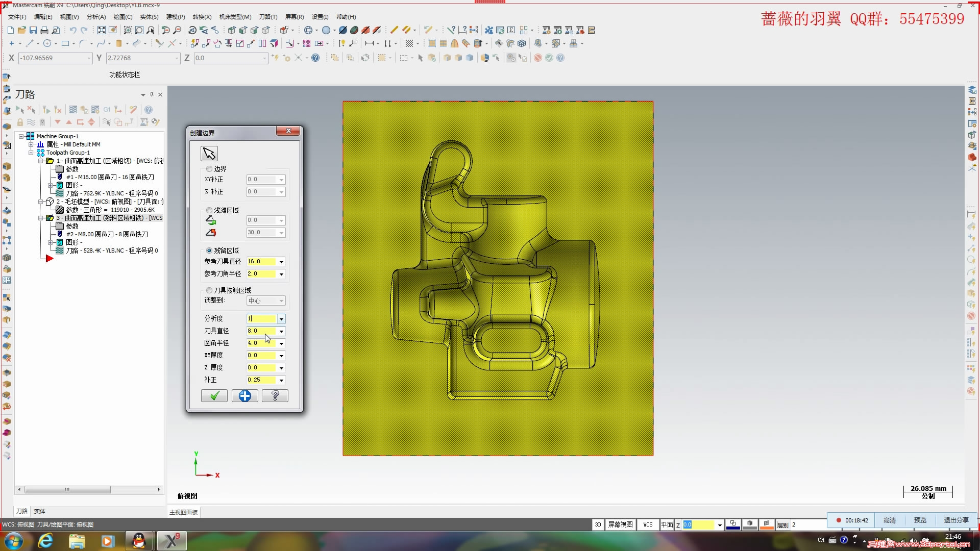Click the Open file folder icon
The image size is (980, 551).
21,30
